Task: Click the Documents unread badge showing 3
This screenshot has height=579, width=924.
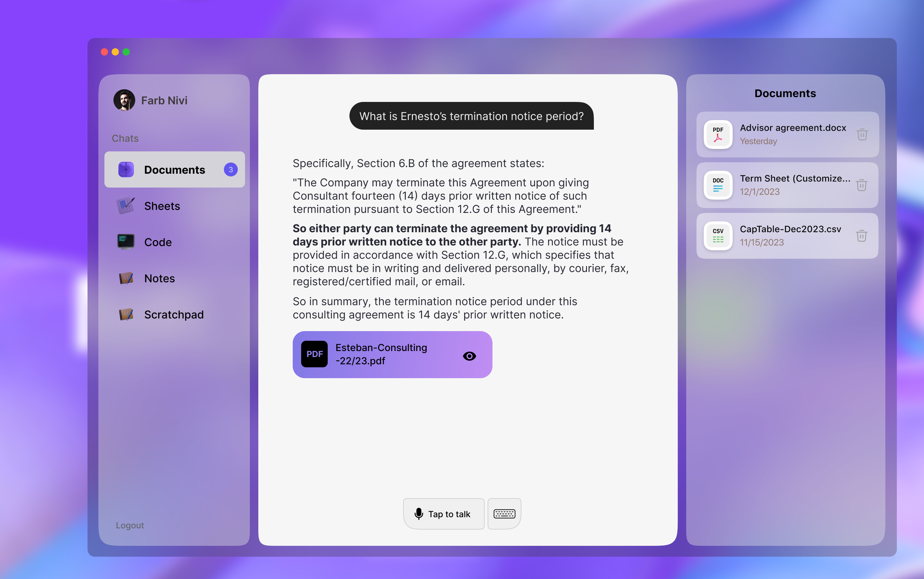Action: tap(231, 169)
